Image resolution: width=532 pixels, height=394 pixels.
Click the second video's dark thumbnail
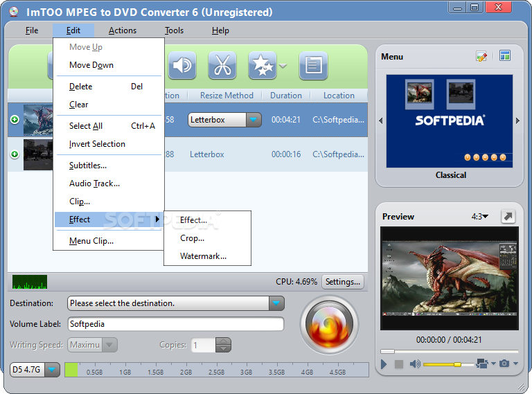point(38,154)
